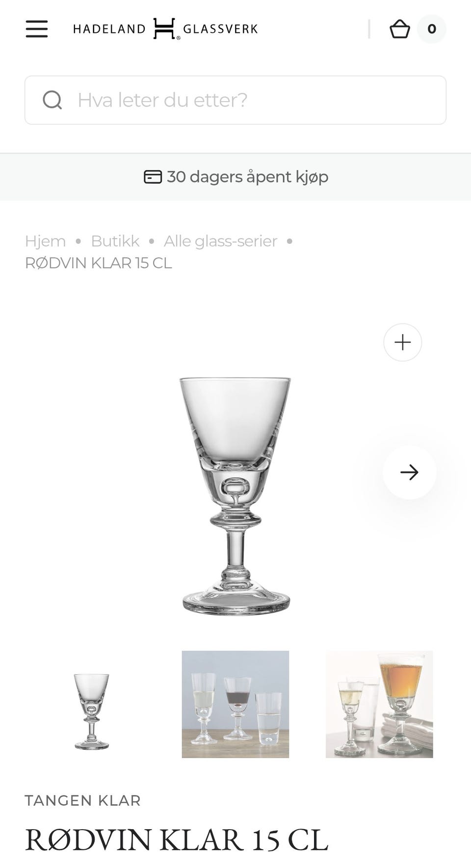Click the main wine glass product image
Viewport: 471px width, 868px height.
coord(235,496)
